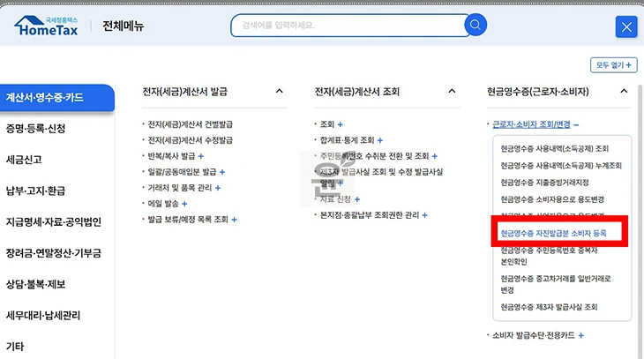Expand 합계표·통계 조회 plus icon
This screenshot has height=359, width=644.
click(380, 140)
